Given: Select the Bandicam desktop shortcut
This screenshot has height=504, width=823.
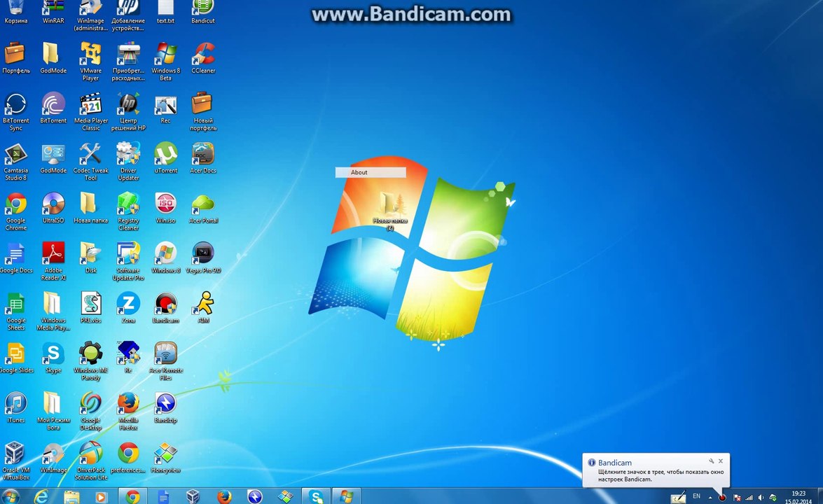Looking at the screenshot, I should pos(165,307).
